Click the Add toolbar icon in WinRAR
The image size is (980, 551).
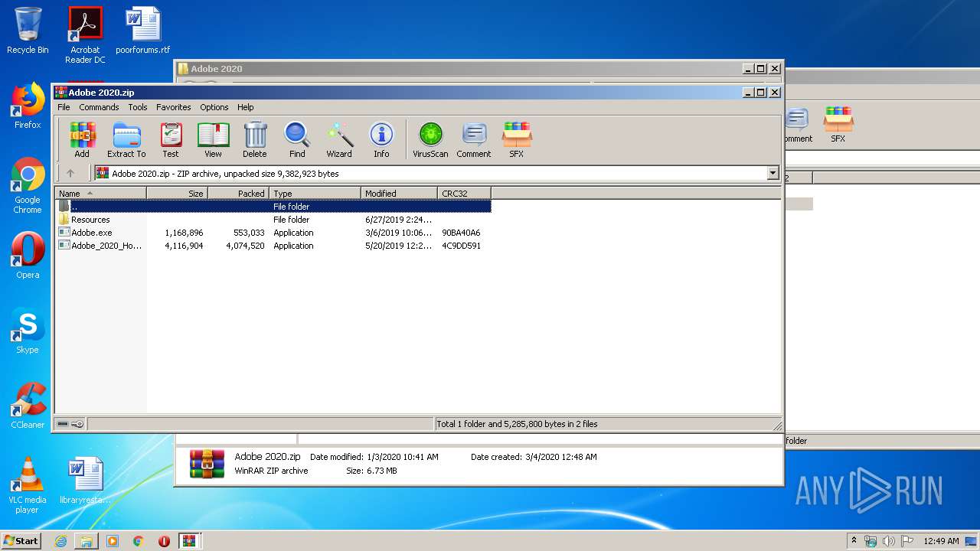point(82,139)
